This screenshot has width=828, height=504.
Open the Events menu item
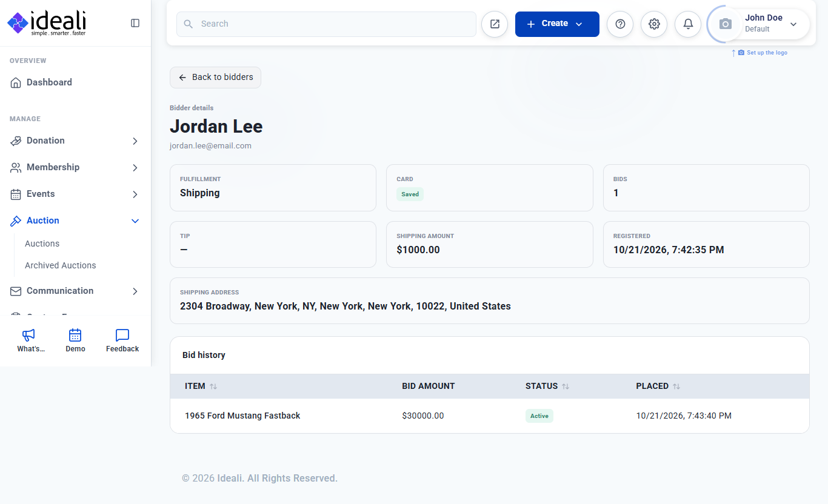75,194
